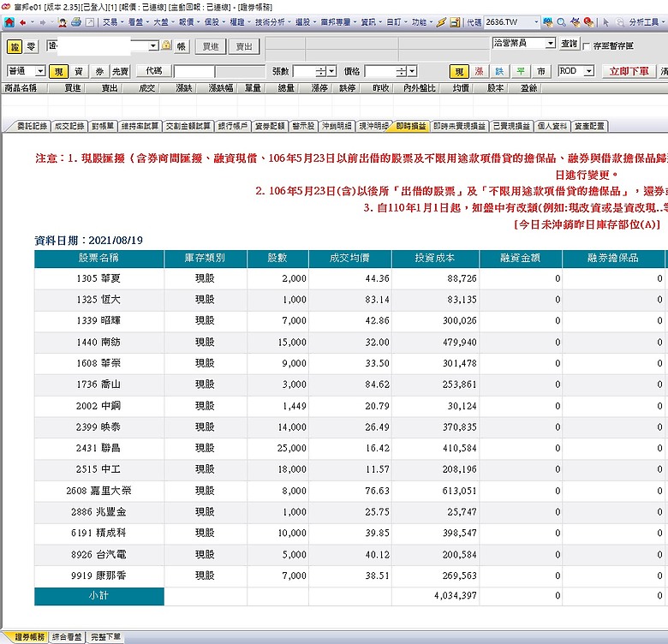Open the 普通 order type dropdown
Viewport: 668px width, 644px height.
coord(40,71)
